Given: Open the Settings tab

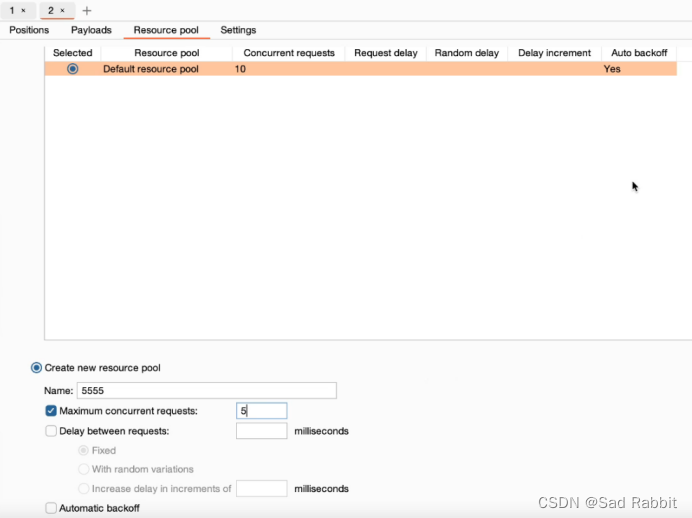Looking at the screenshot, I should pos(238,30).
